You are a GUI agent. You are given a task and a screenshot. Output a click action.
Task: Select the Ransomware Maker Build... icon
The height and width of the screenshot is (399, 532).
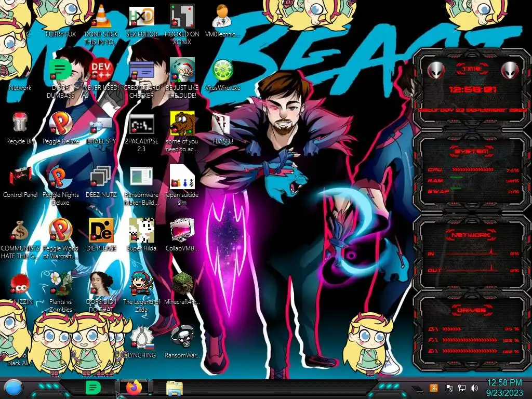142,177
